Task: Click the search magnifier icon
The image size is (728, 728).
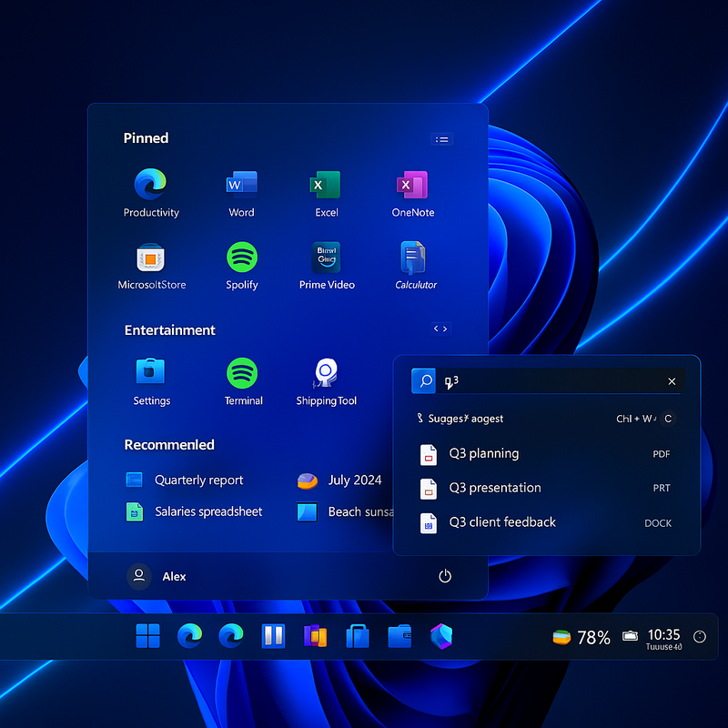Action: click(x=423, y=380)
